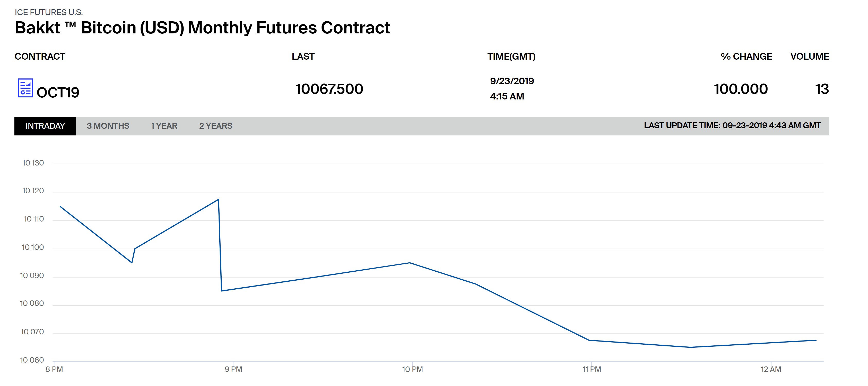Viewport: 868px width, 386px height.
Task: Click the LAST column header
Action: click(x=303, y=56)
